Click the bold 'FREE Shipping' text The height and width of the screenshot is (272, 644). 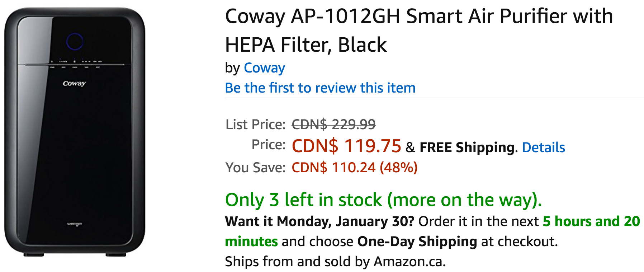tap(468, 147)
